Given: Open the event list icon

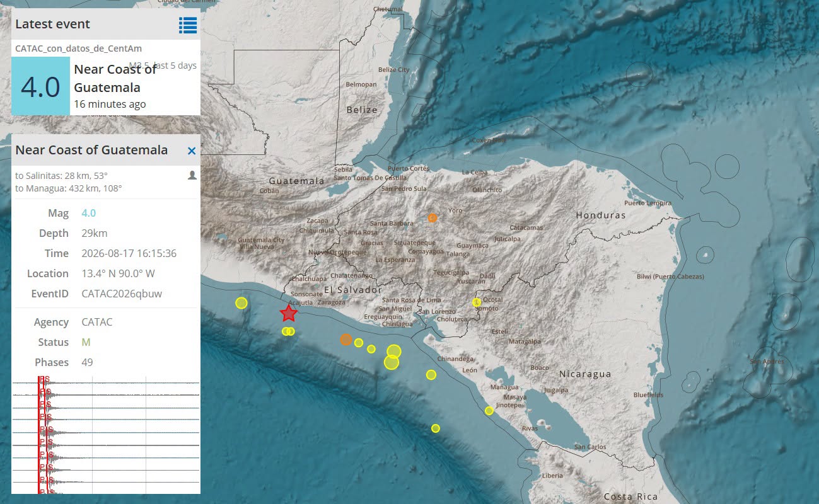Looking at the screenshot, I should [188, 25].
